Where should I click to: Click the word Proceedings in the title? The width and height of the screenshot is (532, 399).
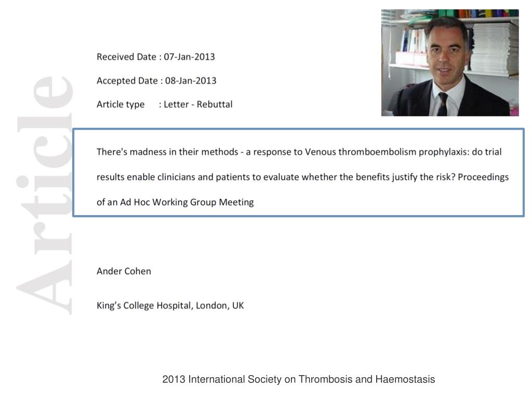484,177
